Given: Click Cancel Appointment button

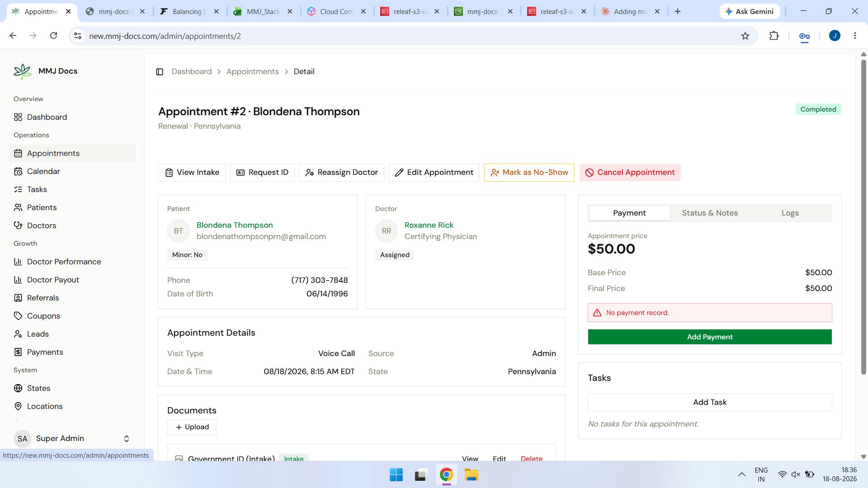Looking at the screenshot, I should [x=630, y=173].
